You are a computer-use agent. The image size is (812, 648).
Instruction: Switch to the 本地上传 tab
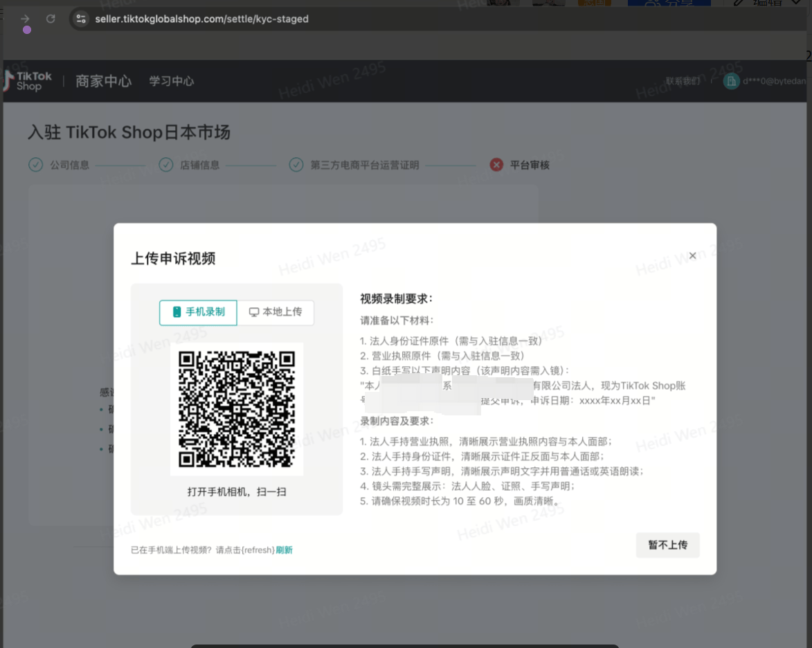[275, 312]
